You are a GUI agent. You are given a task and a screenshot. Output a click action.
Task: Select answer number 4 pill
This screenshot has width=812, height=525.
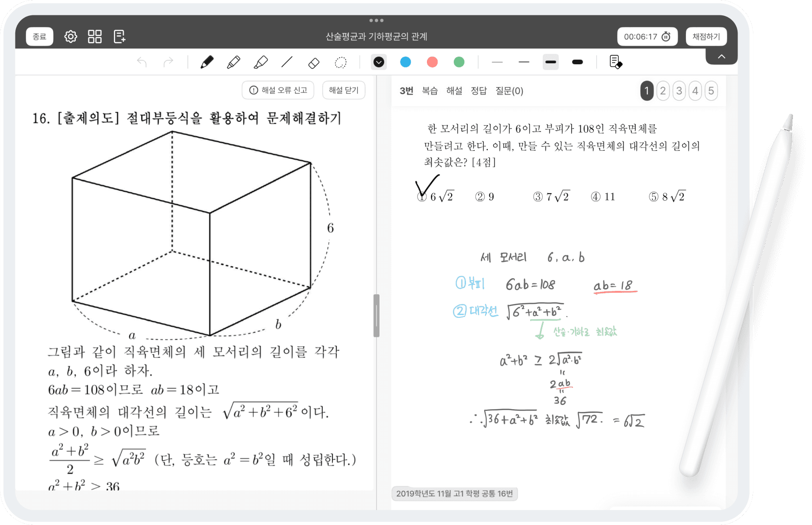(695, 91)
